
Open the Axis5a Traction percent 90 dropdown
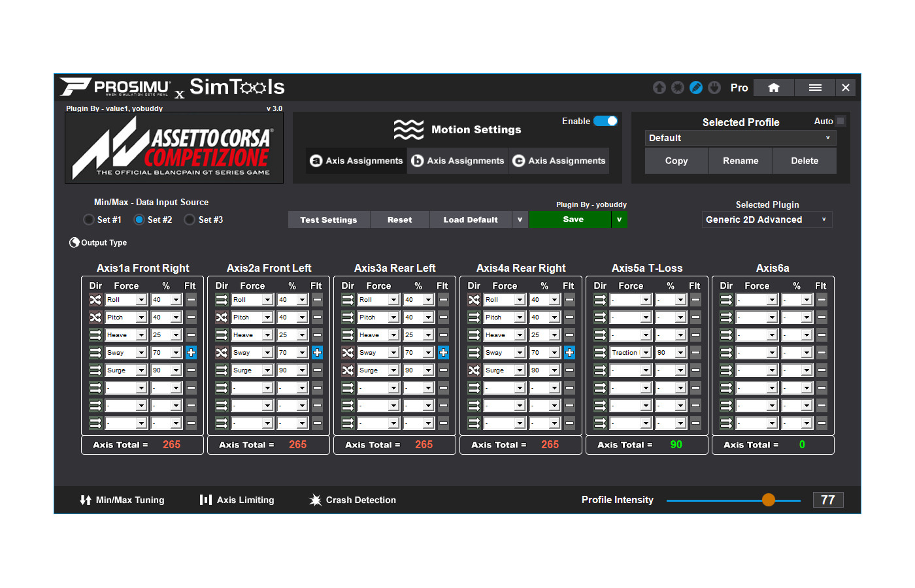(x=671, y=353)
